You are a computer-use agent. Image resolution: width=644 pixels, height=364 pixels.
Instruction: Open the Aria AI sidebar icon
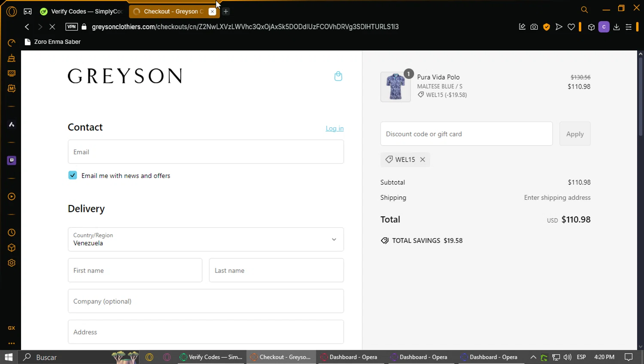coord(12,125)
